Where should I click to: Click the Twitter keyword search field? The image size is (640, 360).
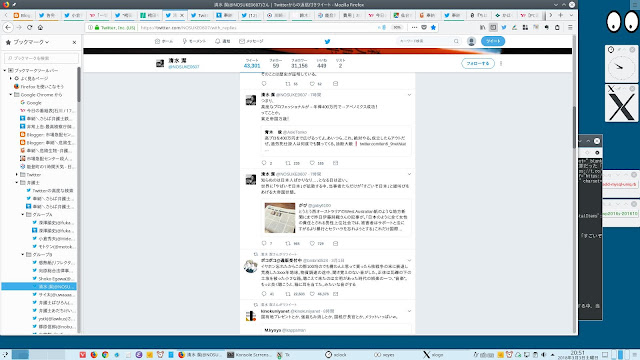429,41
